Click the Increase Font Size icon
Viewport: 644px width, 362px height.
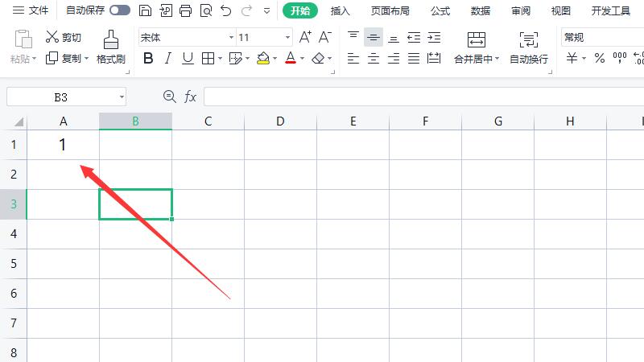[305, 37]
